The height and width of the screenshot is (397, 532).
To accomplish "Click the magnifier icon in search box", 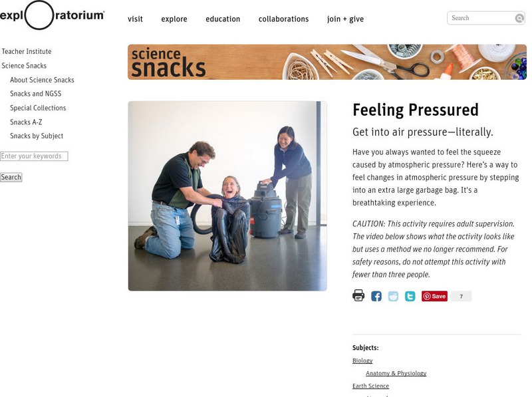I will 519,19.
